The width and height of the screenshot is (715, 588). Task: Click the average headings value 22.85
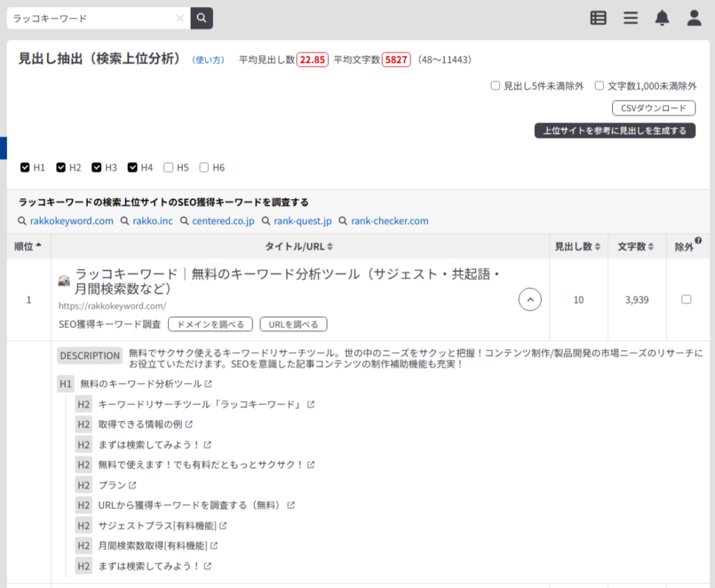pos(312,60)
